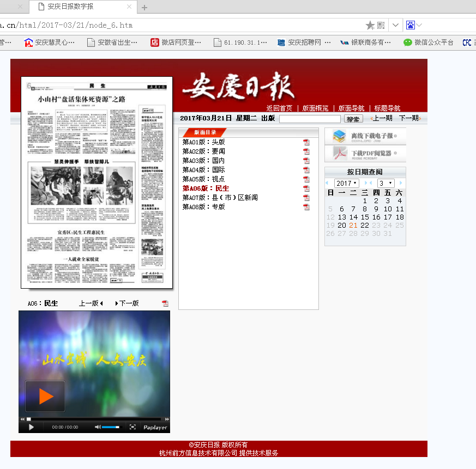Step the calendar month back using the arrow left of the 3 box
Viewport: 476px width, 469px height.
[x=371, y=183]
